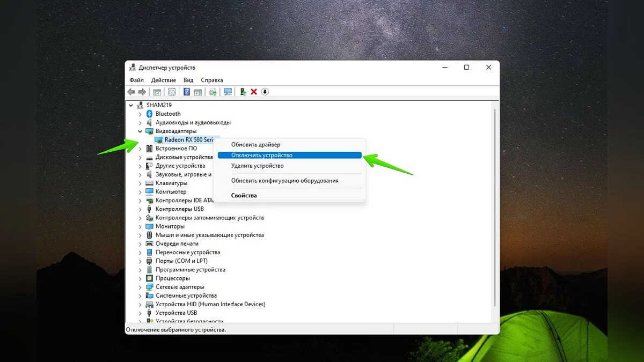Open the Действие menu

coord(163,80)
